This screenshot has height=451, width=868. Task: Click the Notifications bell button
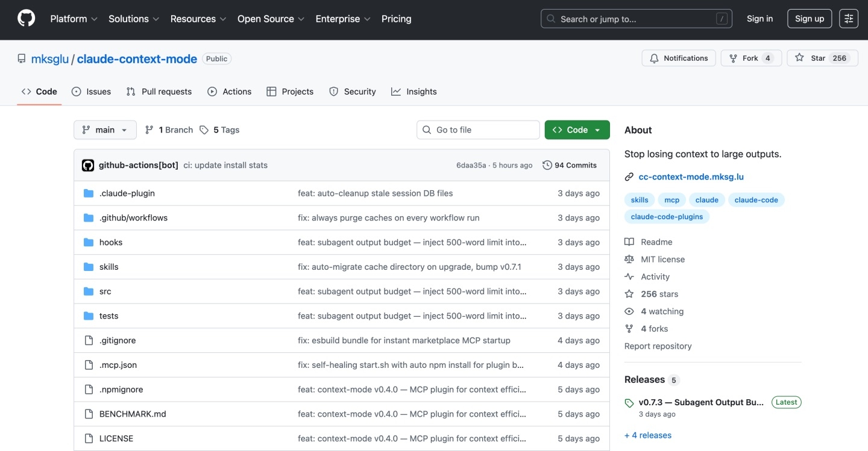tap(679, 58)
